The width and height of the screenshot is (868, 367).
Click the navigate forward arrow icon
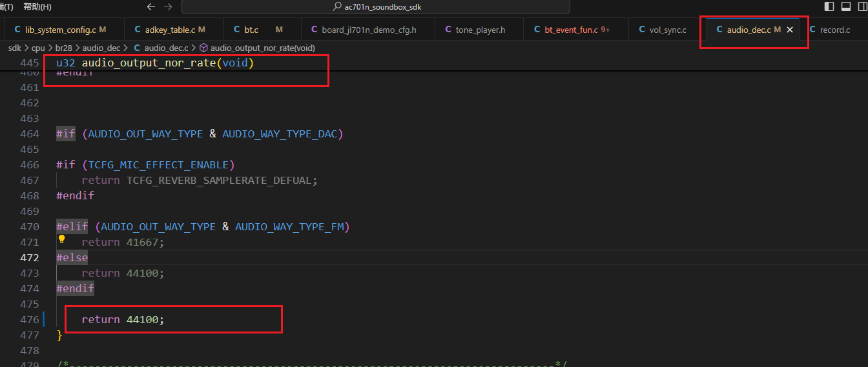pos(168,6)
